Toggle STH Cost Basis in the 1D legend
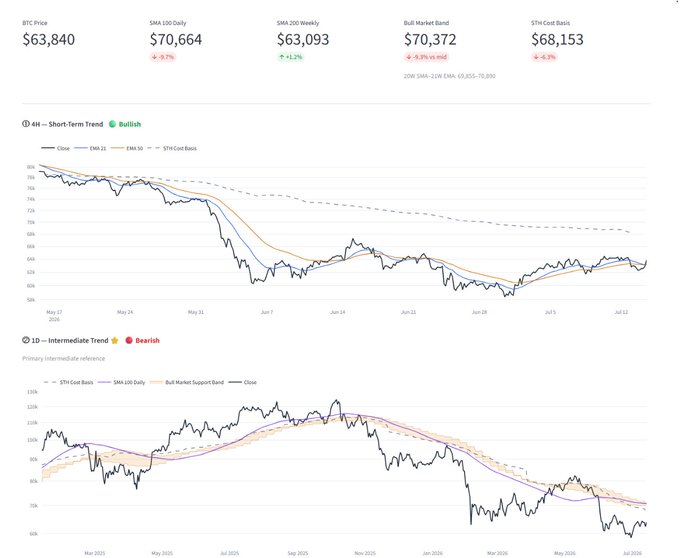This screenshot has width=680, height=558. point(69,382)
